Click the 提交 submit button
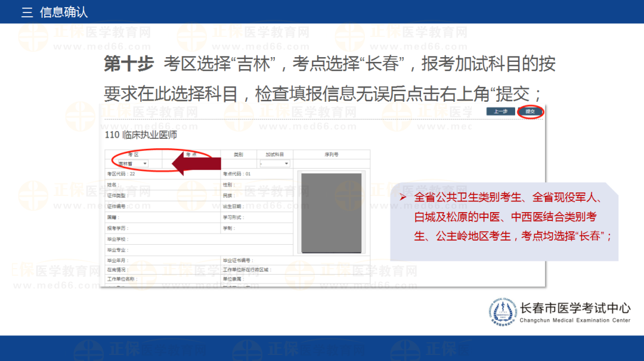644x361 pixels. (530, 111)
